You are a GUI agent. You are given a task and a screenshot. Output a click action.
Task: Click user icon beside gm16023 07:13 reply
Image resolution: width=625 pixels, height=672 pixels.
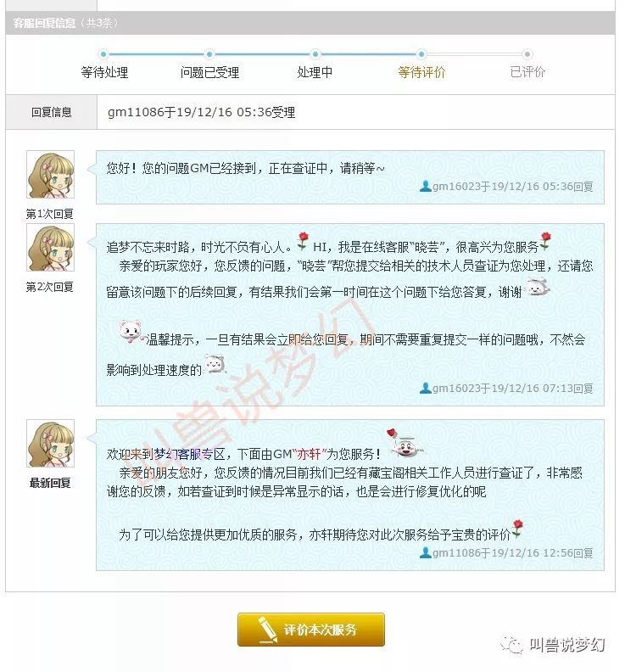pos(425,388)
